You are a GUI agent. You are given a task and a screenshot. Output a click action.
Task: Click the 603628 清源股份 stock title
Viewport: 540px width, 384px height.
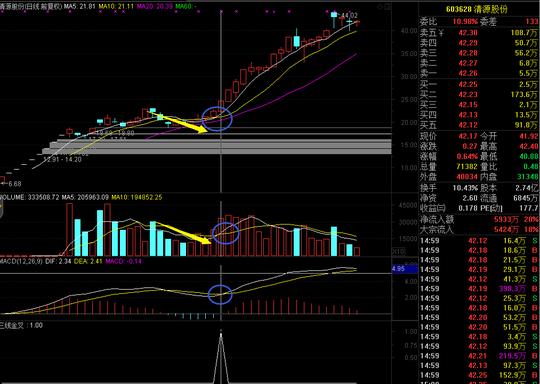(x=477, y=9)
